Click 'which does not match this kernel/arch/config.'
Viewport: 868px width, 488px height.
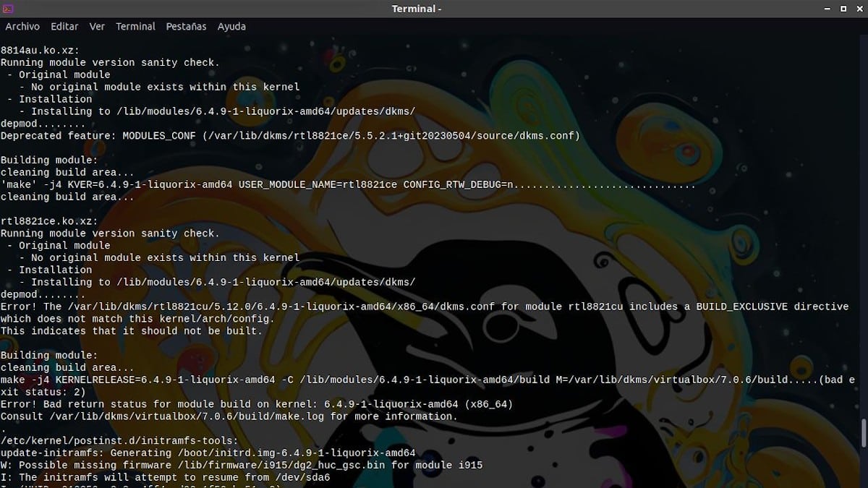click(x=137, y=319)
